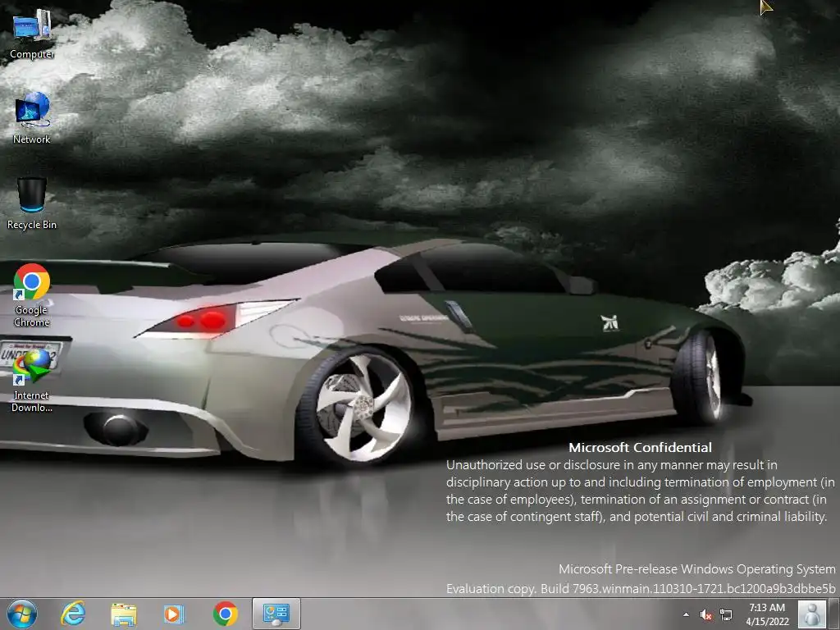Launch Internet Explorer from the taskbar

point(73,614)
